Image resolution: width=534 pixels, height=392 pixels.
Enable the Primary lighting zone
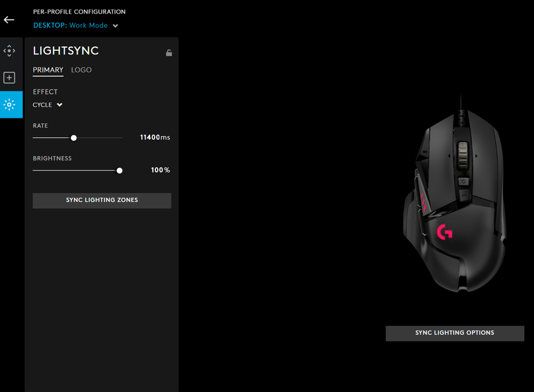click(47, 69)
